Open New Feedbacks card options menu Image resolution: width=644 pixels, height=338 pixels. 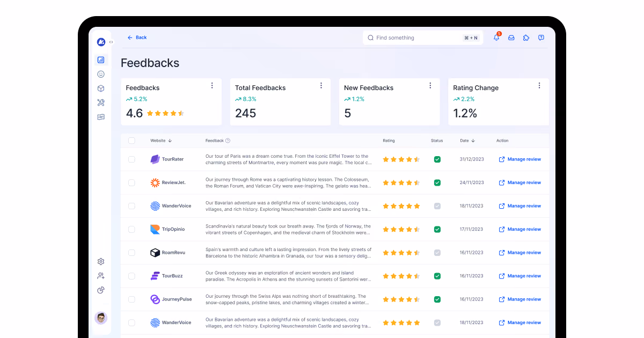(430, 85)
